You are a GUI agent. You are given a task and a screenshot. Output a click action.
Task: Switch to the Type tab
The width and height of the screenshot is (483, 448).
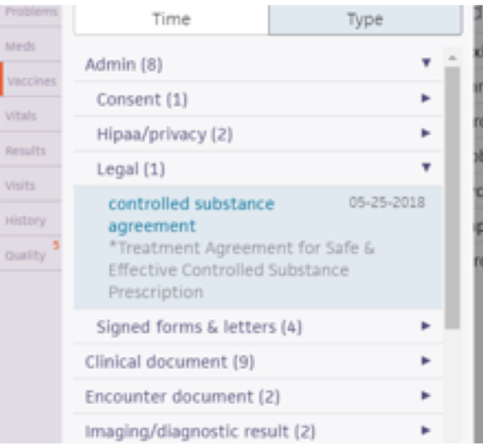(365, 19)
